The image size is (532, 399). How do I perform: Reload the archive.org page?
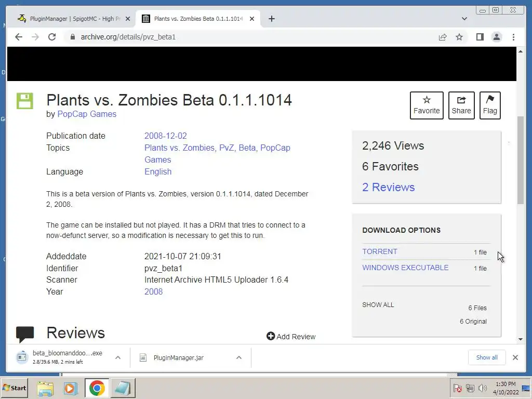click(52, 37)
